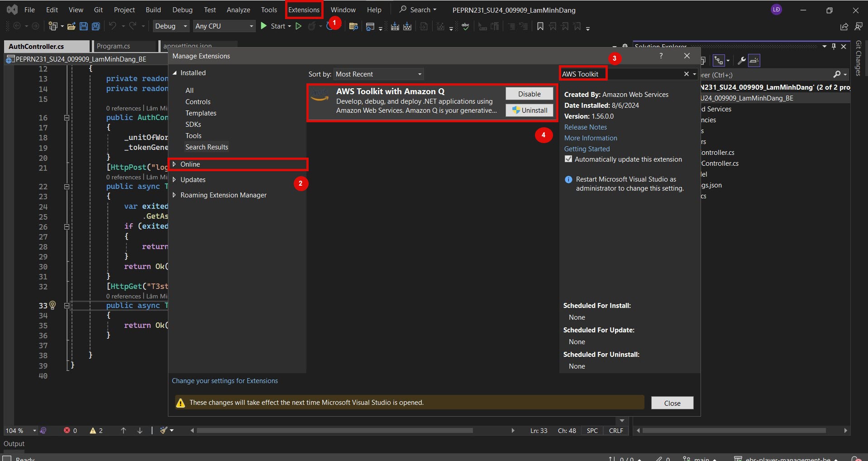
Task: Click the Solution Explorer horizontal scrollbar
Action: click(734, 431)
